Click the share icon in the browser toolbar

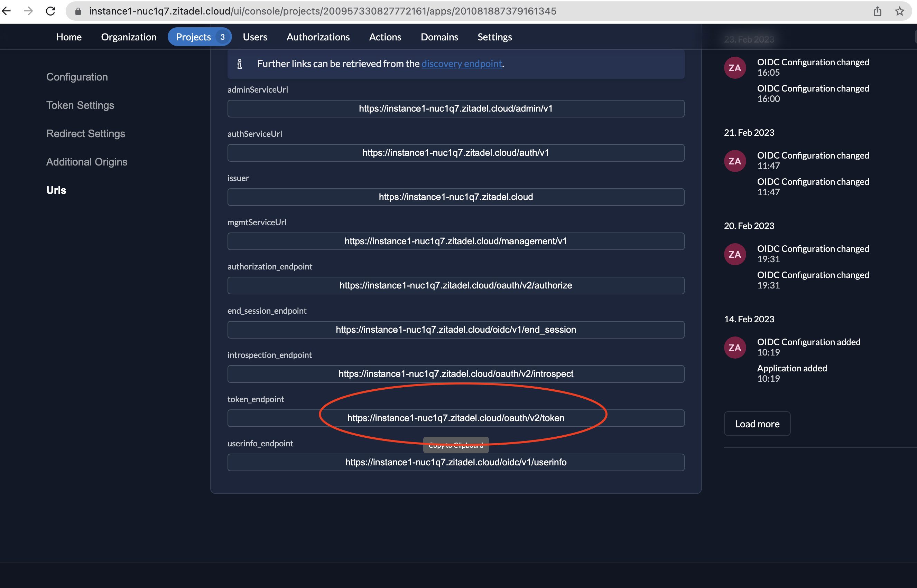877,11
